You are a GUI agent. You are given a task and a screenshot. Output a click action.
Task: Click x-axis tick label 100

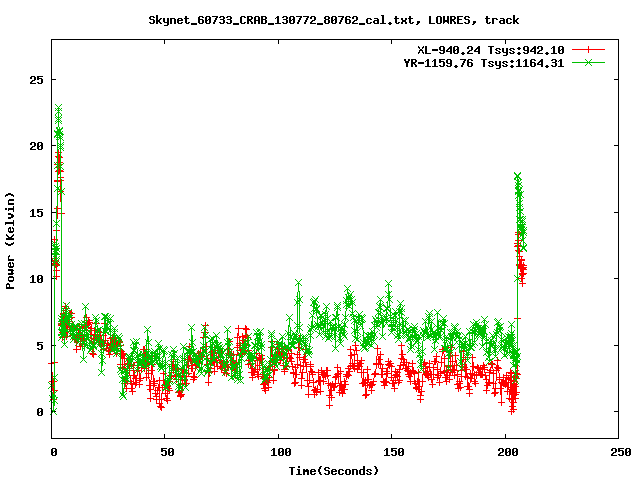[280, 452]
